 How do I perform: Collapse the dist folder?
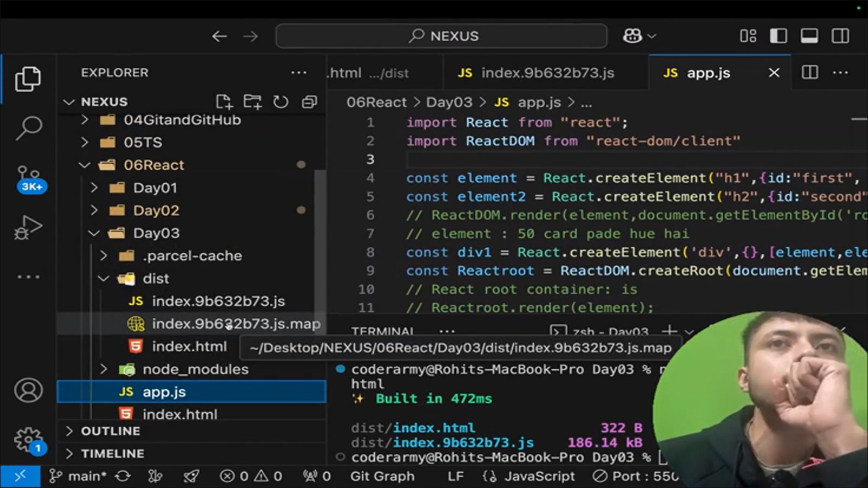coord(156,279)
